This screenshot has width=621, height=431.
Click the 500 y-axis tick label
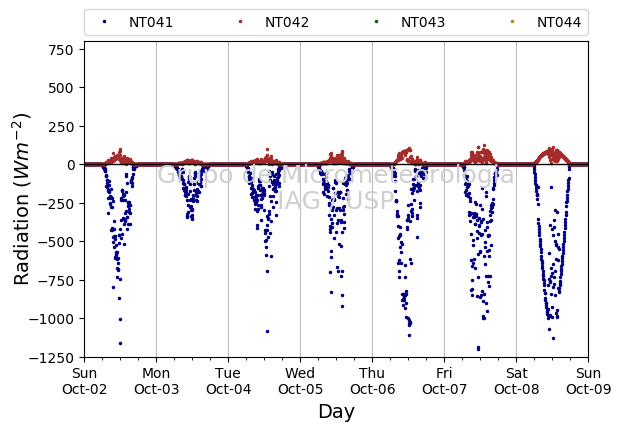pyautogui.click(x=61, y=88)
